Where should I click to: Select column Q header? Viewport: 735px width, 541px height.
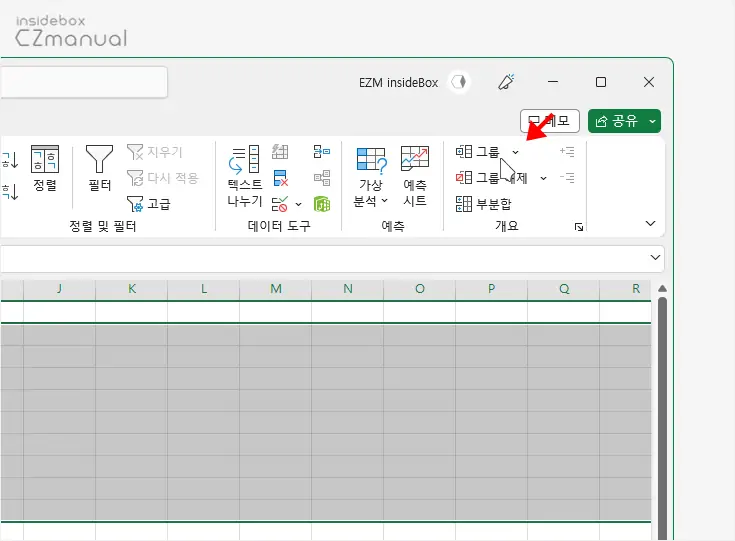pyautogui.click(x=563, y=289)
